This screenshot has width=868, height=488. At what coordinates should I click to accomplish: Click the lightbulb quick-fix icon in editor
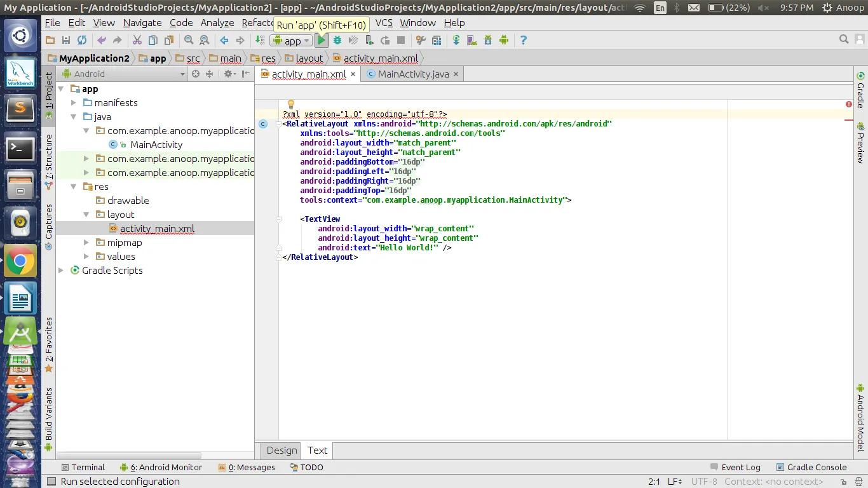tap(291, 104)
